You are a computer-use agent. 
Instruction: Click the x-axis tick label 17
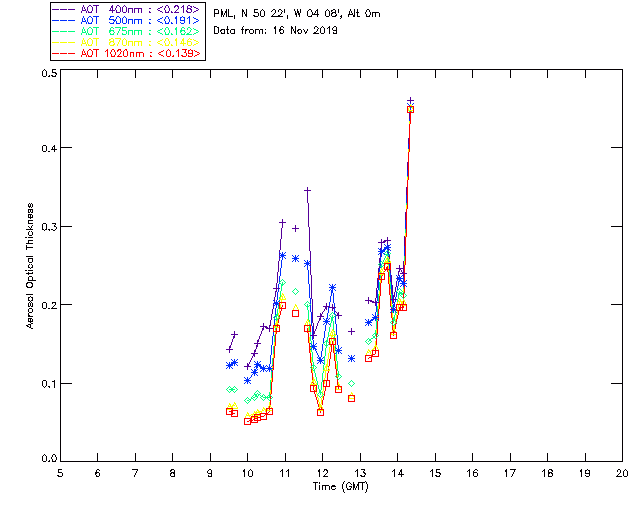click(x=510, y=473)
